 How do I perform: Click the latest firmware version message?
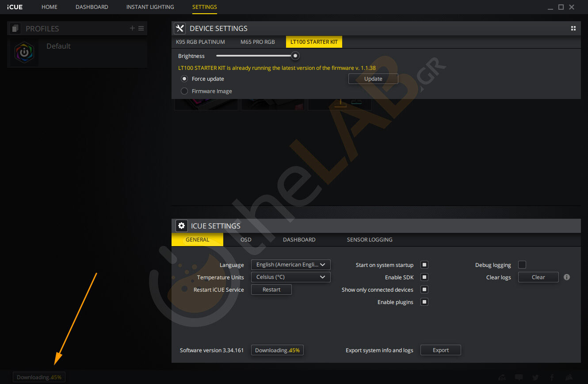pos(277,68)
